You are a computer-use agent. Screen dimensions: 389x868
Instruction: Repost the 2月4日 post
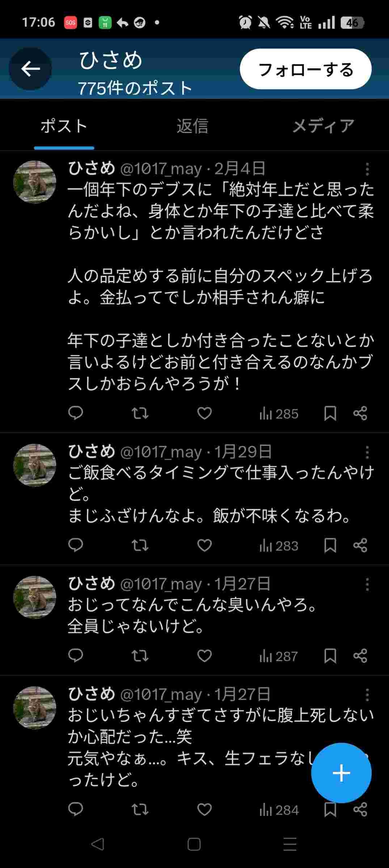coord(140,413)
